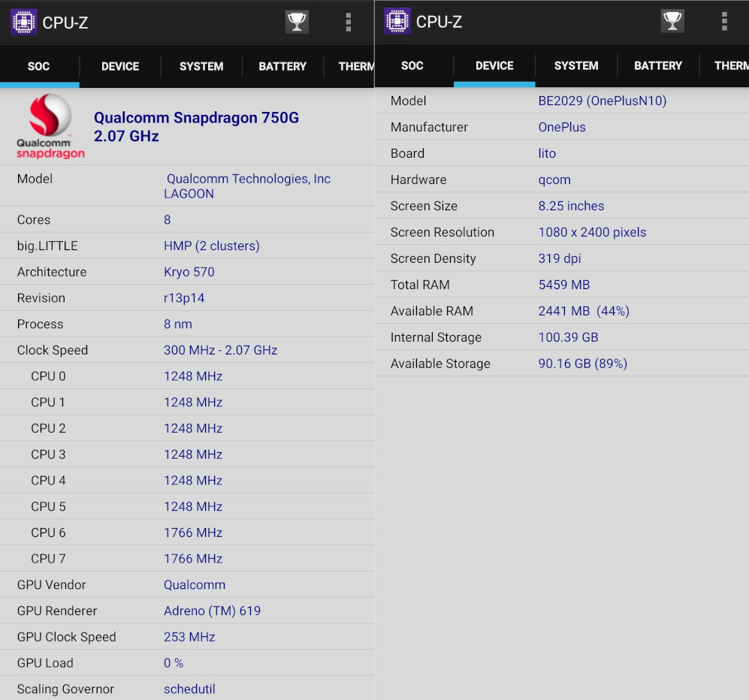Screen dimensions: 749x700
Task: Click the 'GPU Clock Speed' label
Action: (x=66, y=637)
